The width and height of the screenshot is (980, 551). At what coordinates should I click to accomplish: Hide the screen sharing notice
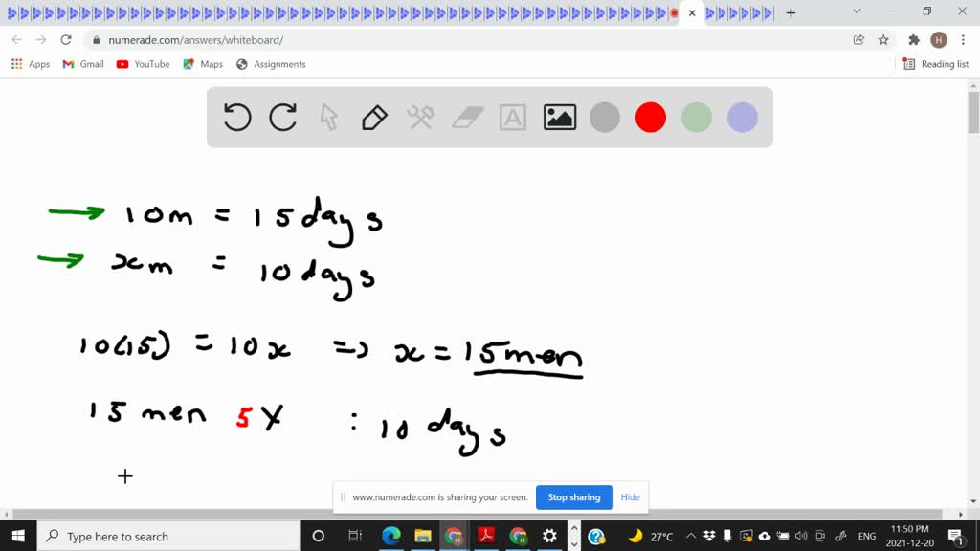coord(630,497)
